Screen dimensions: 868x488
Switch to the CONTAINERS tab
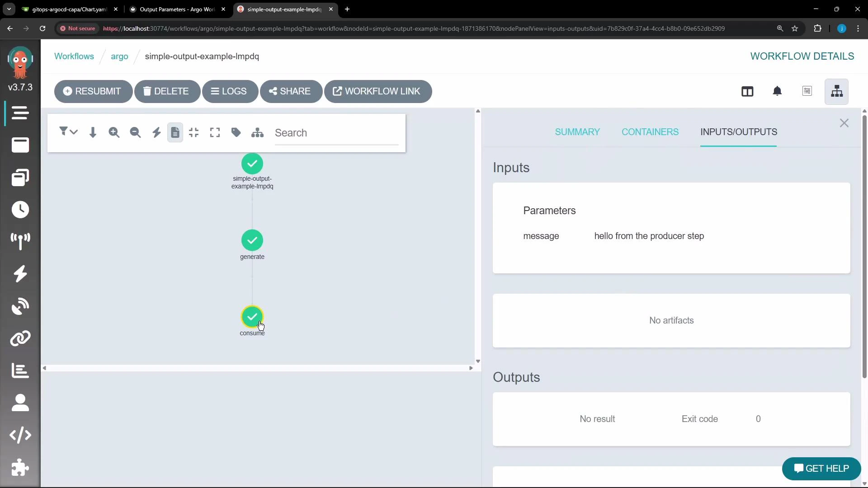point(650,131)
